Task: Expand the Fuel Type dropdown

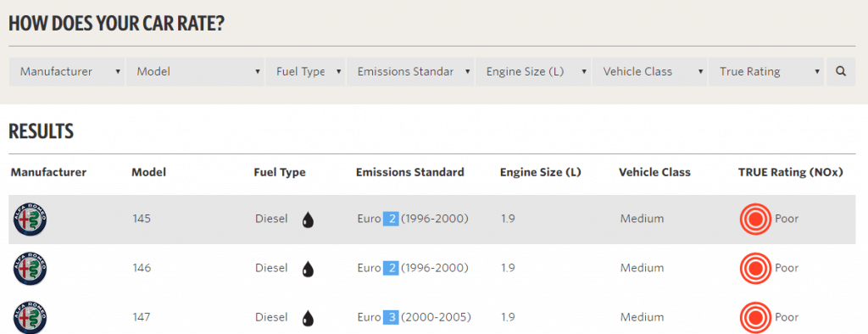Action: [305, 71]
